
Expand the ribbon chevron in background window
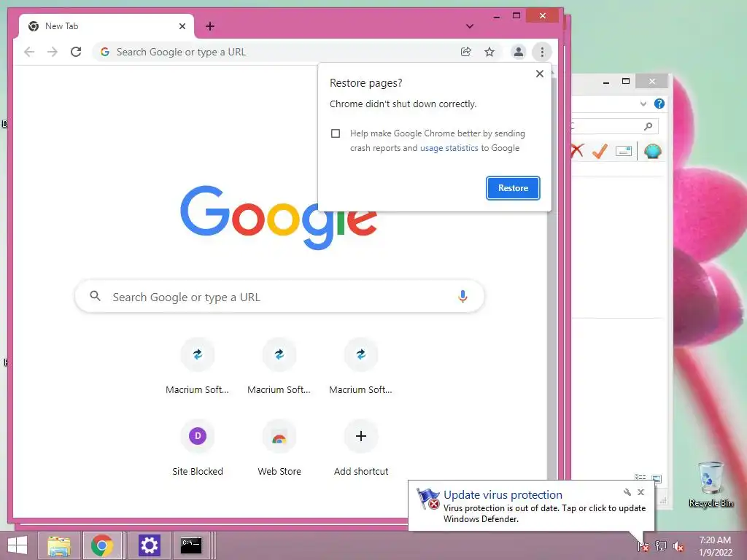point(643,104)
